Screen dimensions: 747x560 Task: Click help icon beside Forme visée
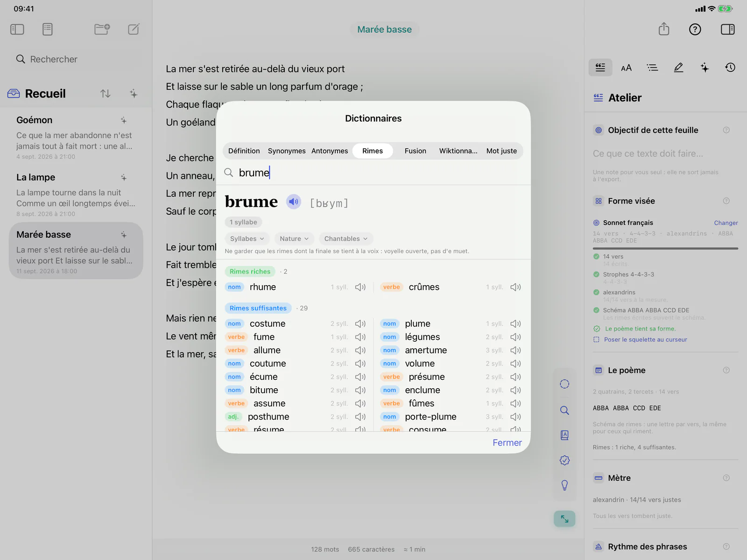726,201
